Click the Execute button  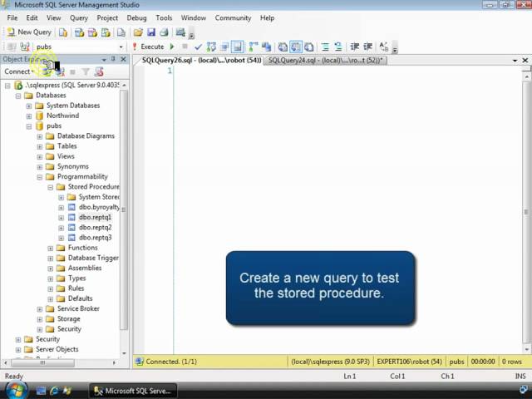click(x=149, y=47)
